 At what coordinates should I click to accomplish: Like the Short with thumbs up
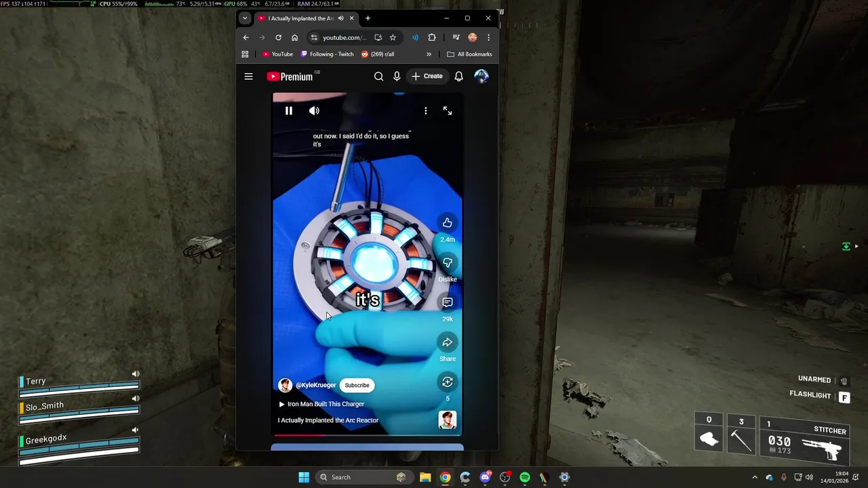[x=448, y=222]
